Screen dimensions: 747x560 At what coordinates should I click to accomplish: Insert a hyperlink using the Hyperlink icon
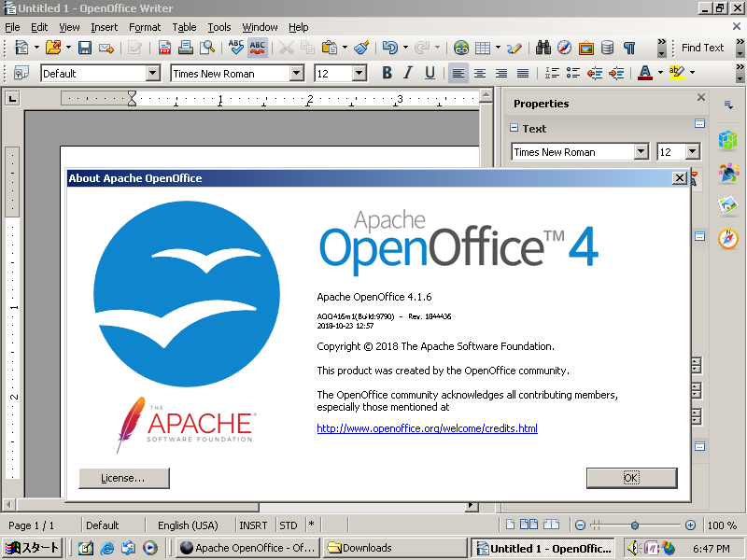click(460, 48)
